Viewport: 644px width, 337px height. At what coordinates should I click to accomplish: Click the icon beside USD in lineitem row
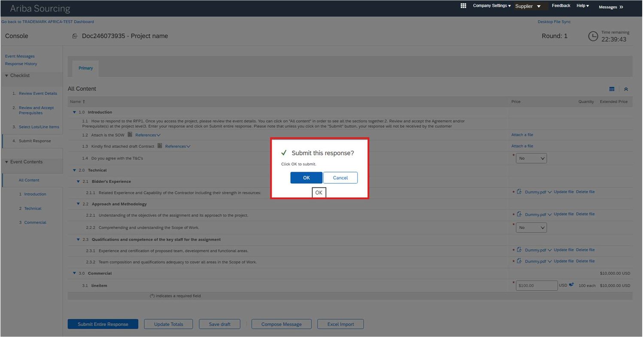point(571,285)
